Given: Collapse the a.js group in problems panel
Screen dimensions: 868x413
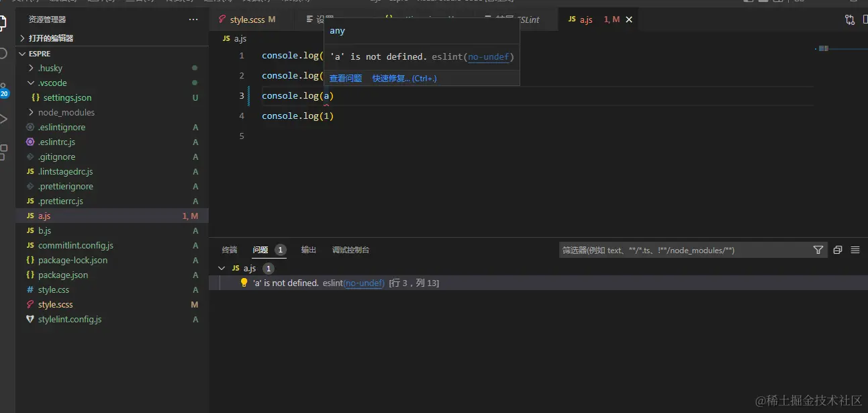Looking at the screenshot, I should [222, 268].
